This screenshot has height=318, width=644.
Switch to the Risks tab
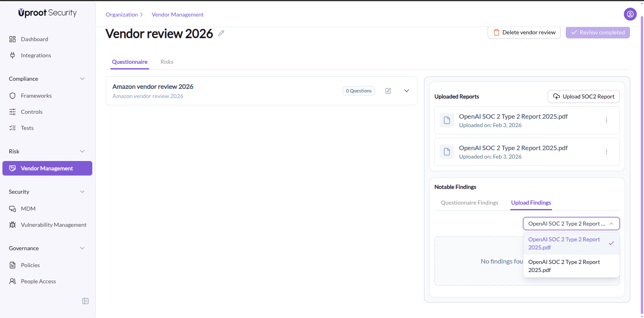pyautogui.click(x=167, y=62)
